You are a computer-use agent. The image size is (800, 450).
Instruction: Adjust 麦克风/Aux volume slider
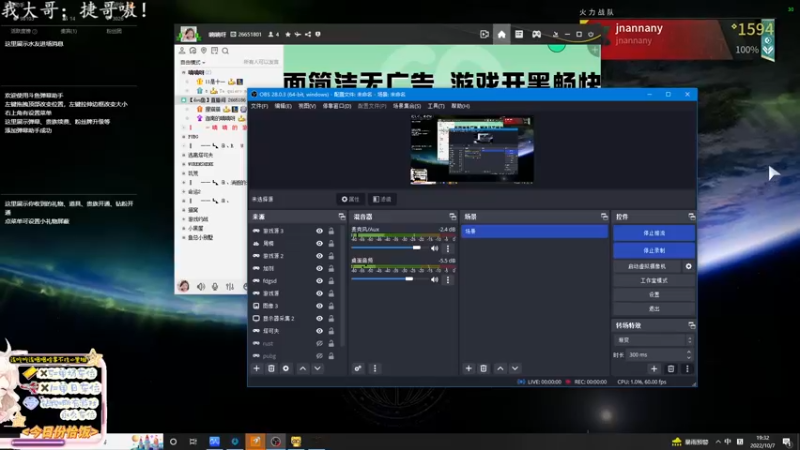coord(417,248)
